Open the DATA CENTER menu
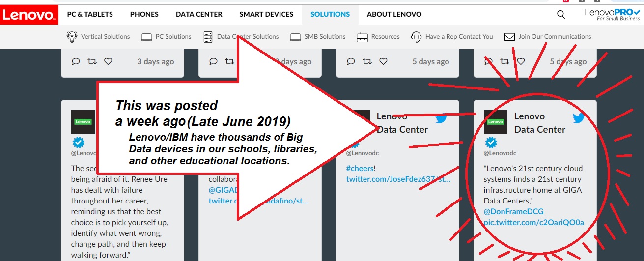The height and width of the screenshot is (261, 644). click(199, 14)
